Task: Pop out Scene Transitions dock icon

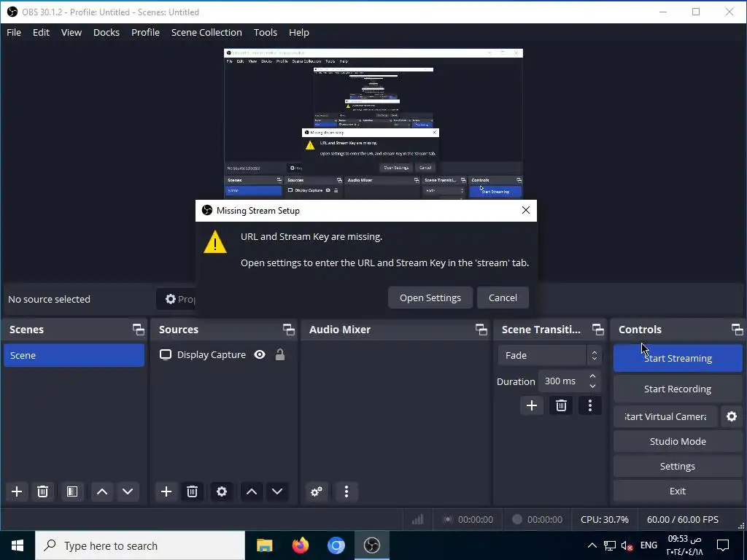Action: coord(597,330)
